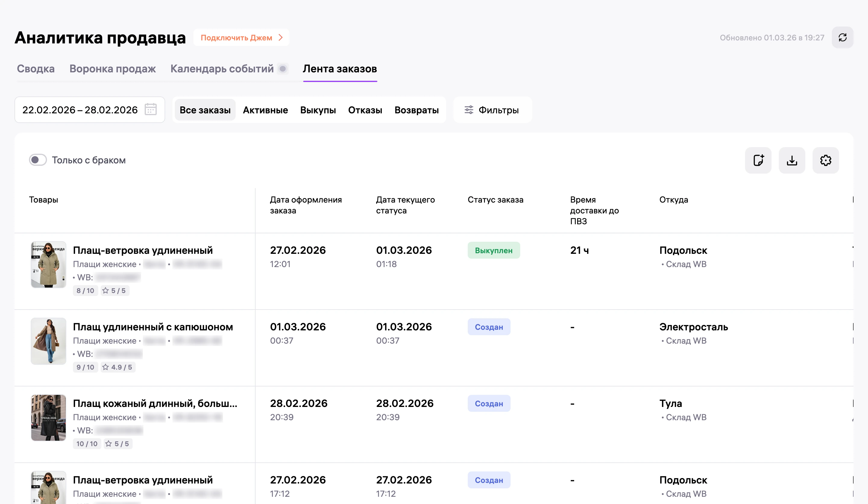Select the Активные orders filter
The image size is (868, 504).
265,110
